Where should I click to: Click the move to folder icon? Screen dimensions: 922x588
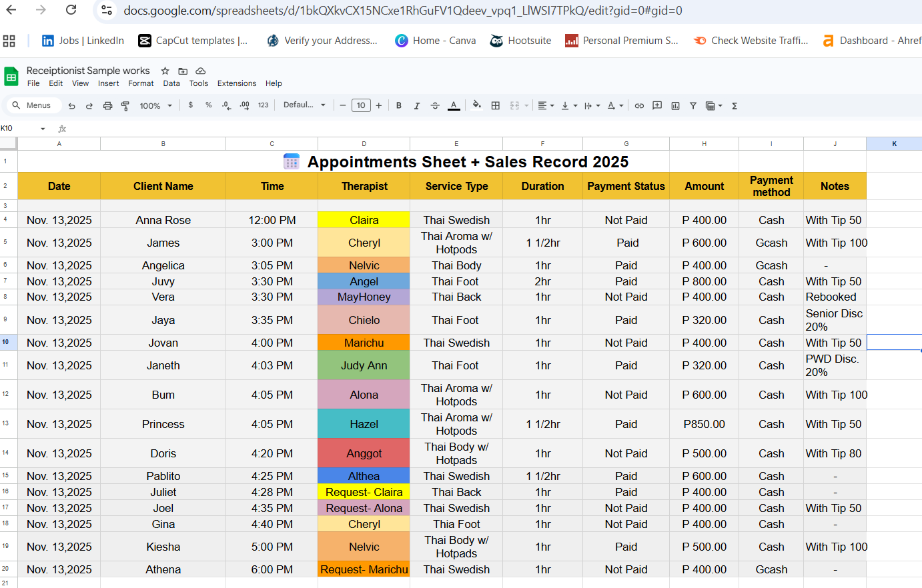[183, 71]
